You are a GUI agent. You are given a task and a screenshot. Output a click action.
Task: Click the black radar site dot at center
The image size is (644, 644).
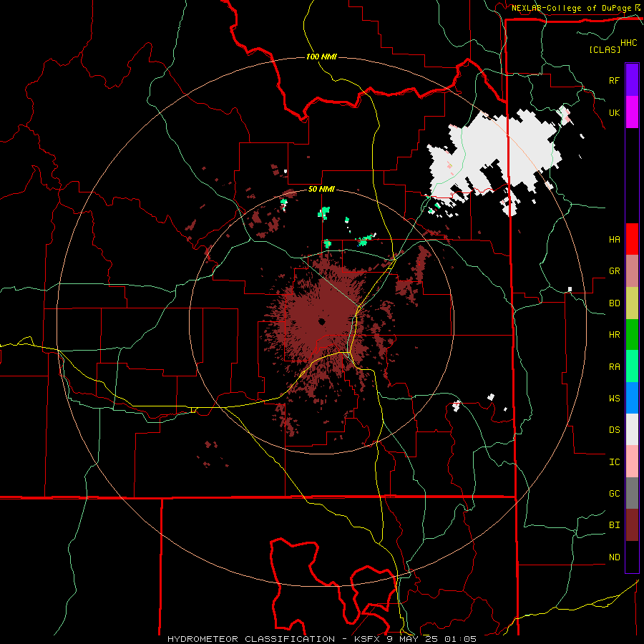(x=321, y=321)
